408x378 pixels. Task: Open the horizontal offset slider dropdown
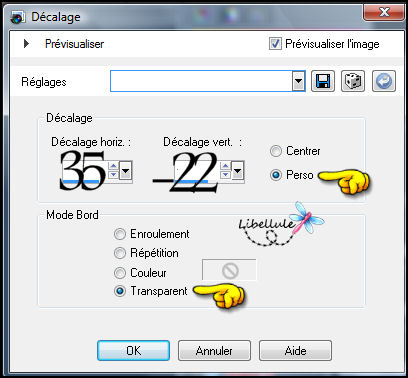click(126, 171)
